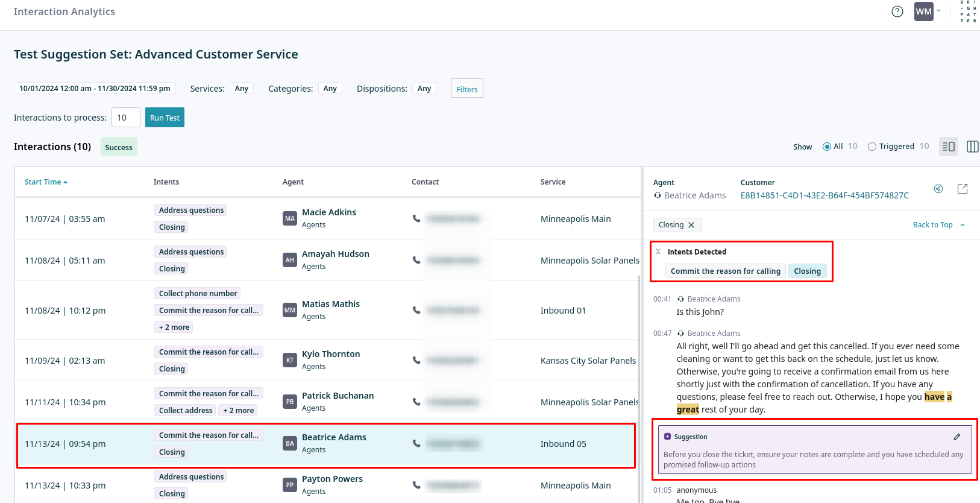Select the Triggered radio button
The width and height of the screenshot is (980, 503).
pyautogui.click(x=872, y=147)
